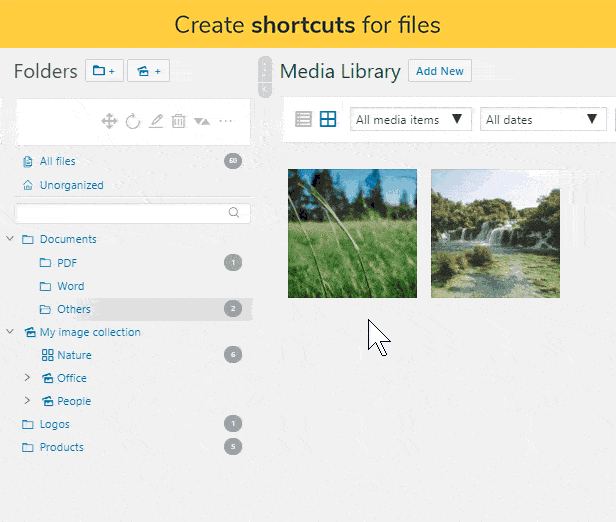
Task: Expand the Office collection
Action: (x=28, y=378)
